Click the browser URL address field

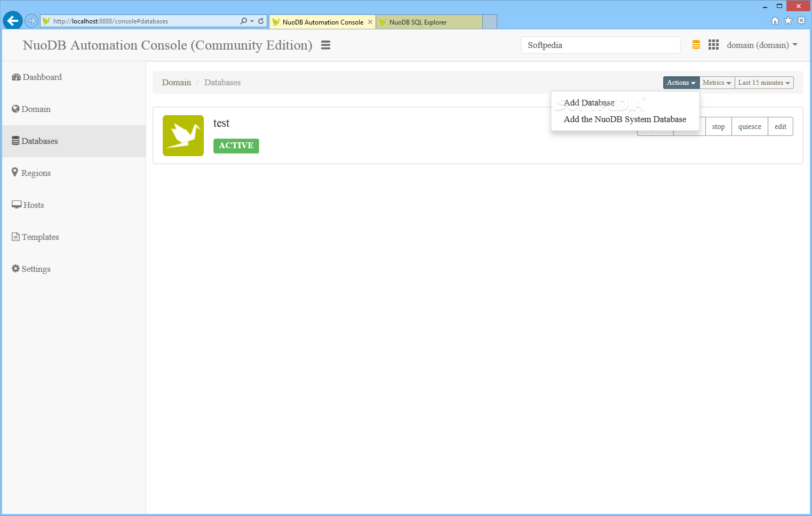(139, 21)
